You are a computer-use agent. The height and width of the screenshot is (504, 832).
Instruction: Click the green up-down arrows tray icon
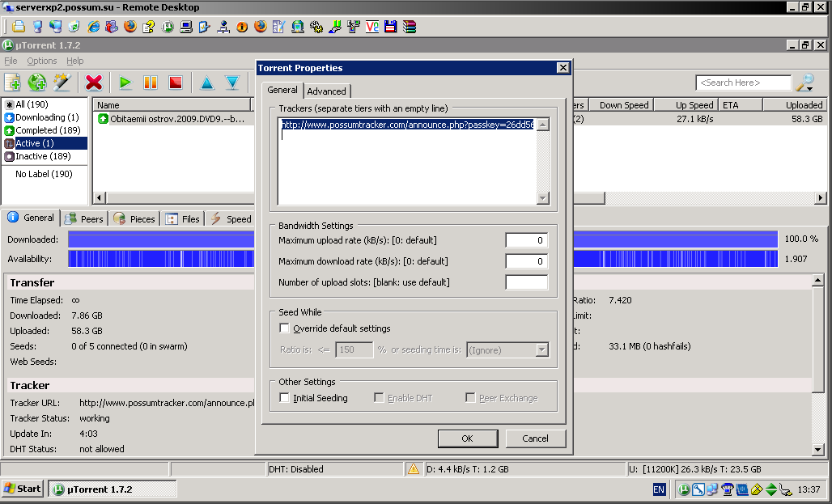point(771,489)
